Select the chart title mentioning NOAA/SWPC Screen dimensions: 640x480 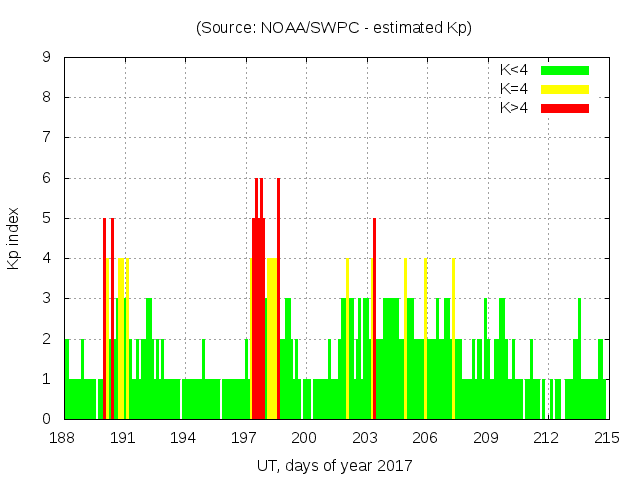[334, 28]
